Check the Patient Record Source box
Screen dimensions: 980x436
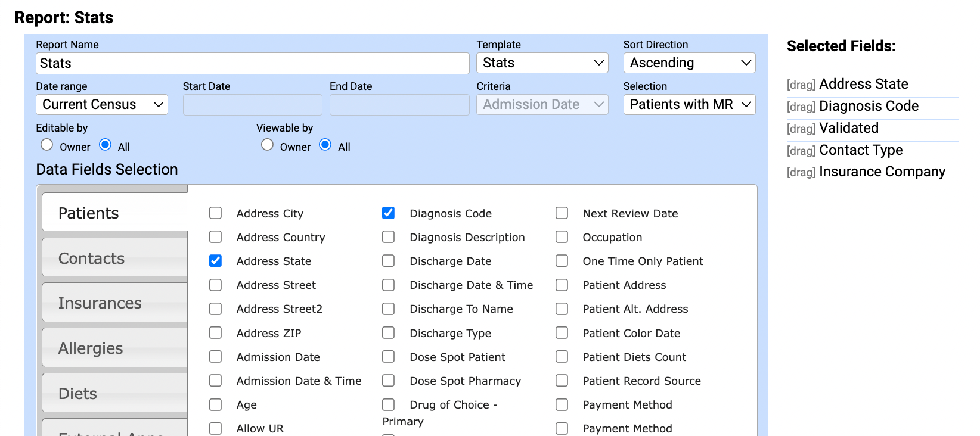tap(562, 381)
